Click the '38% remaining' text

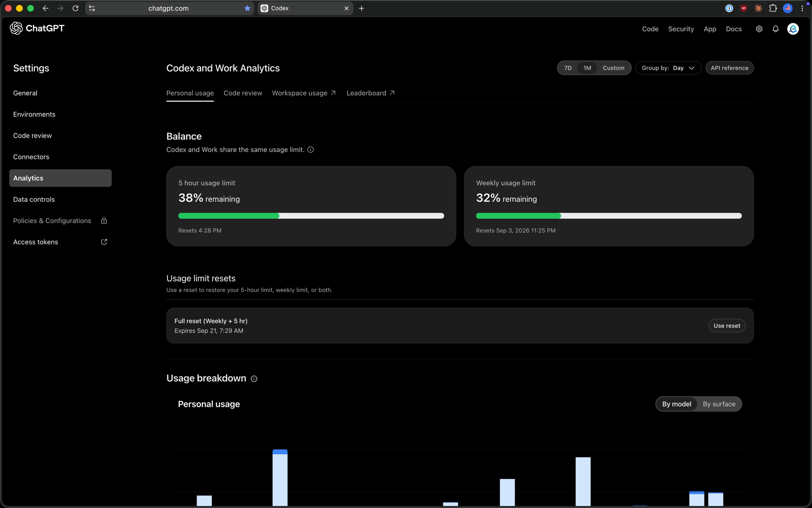209,198
